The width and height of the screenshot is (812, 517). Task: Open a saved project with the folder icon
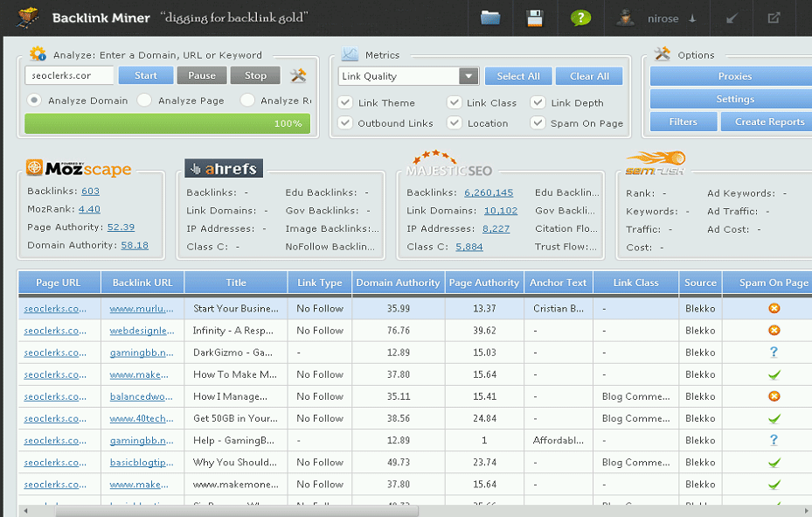coord(489,17)
